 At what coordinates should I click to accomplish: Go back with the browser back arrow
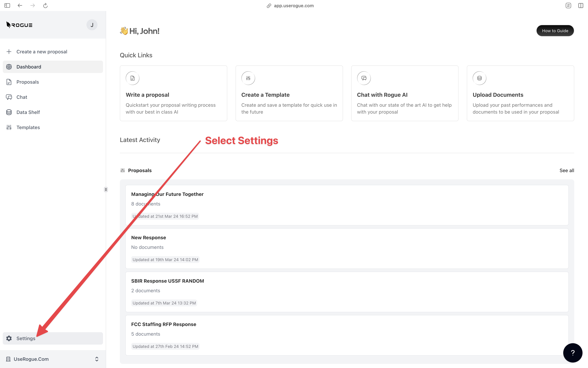pyautogui.click(x=20, y=6)
